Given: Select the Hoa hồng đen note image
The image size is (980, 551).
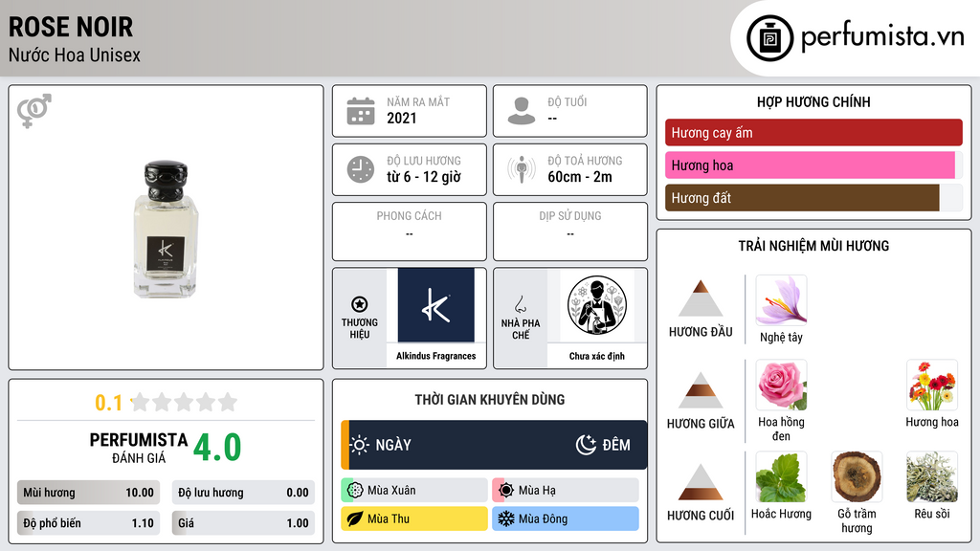Looking at the screenshot, I should tap(781, 385).
